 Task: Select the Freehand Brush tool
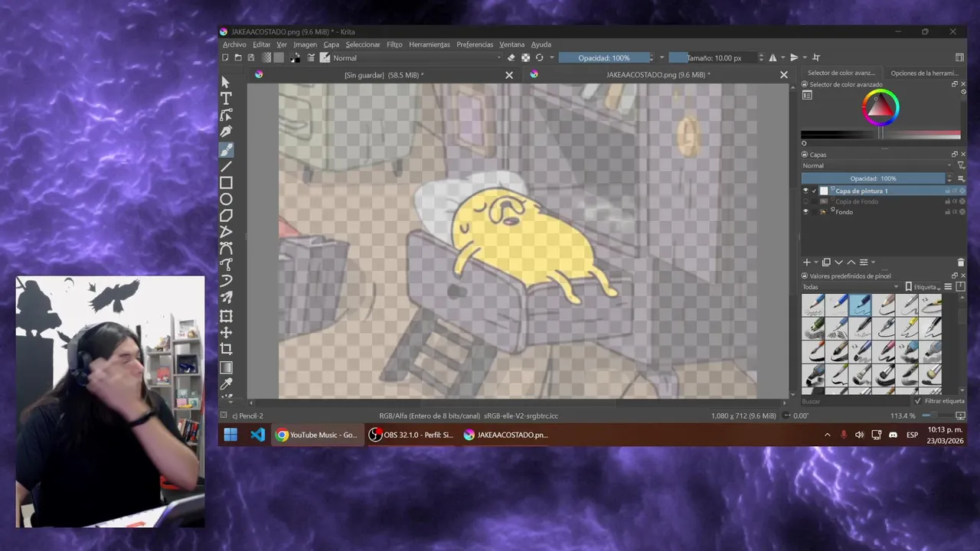tap(226, 149)
